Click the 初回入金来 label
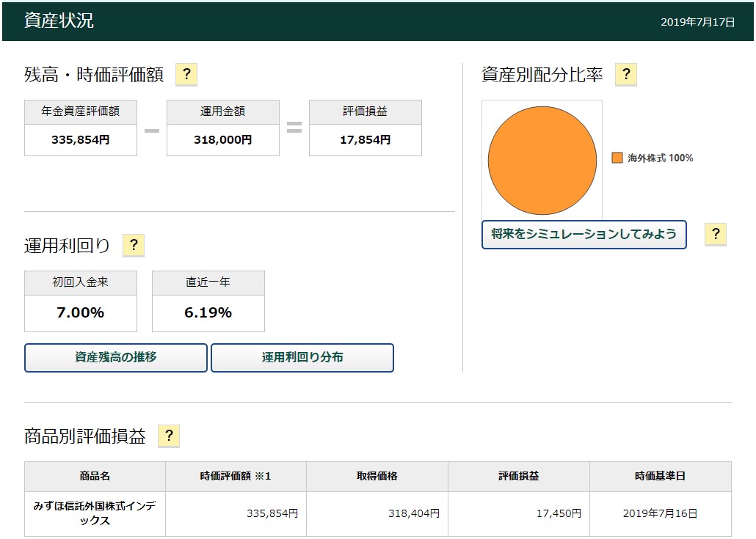 [81, 282]
